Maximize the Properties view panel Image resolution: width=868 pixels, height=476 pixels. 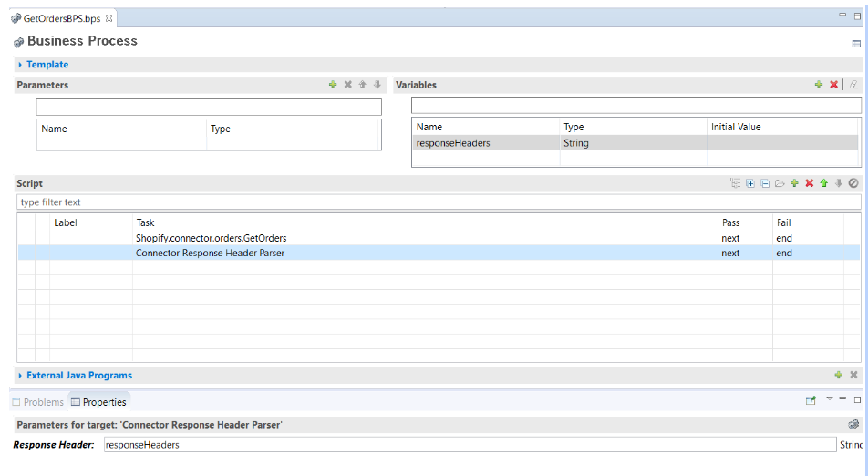[x=857, y=399]
